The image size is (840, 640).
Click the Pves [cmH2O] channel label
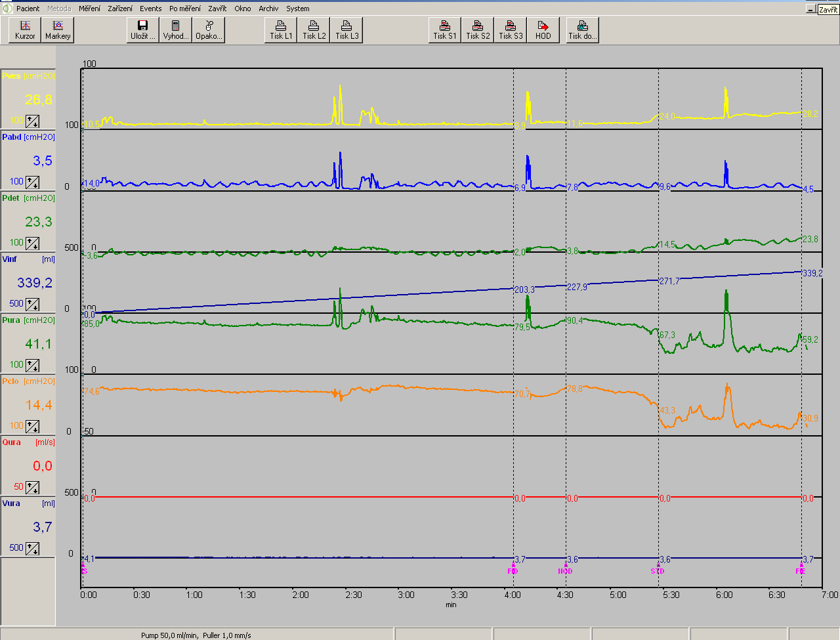(x=28, y=76)
